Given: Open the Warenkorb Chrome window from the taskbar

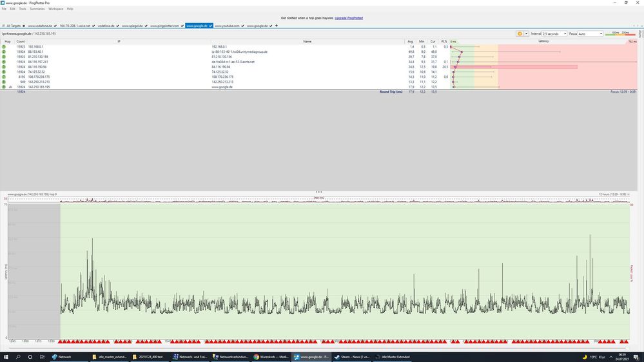Looking at the screenshot, I should pos(271,356).
